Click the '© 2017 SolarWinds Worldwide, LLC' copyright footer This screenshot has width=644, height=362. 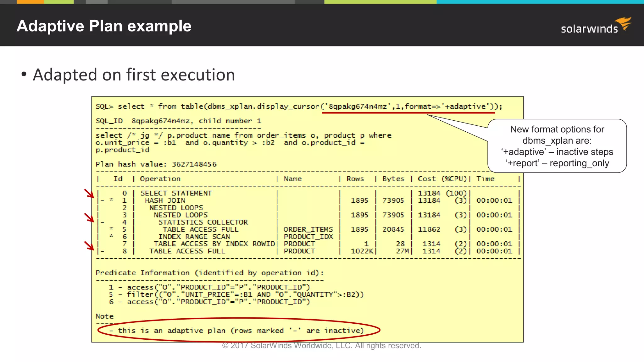(x=322, y=346)
